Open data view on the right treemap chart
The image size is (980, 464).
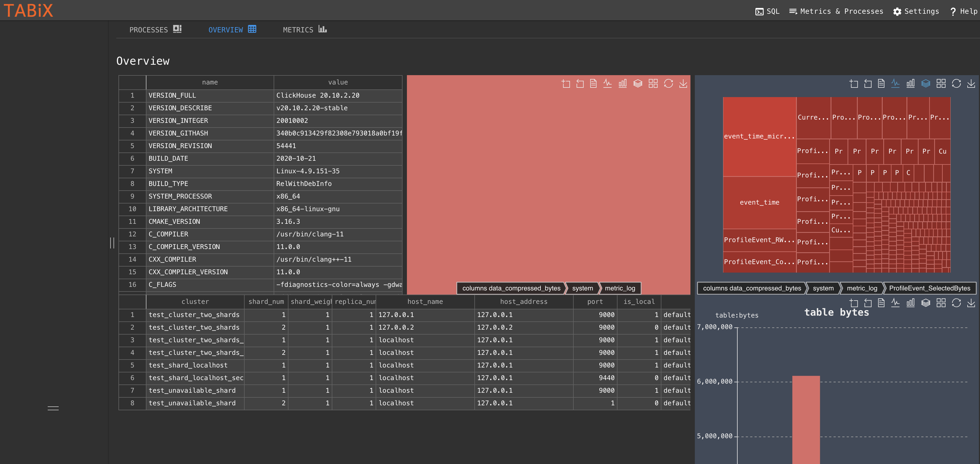[881, 84]
